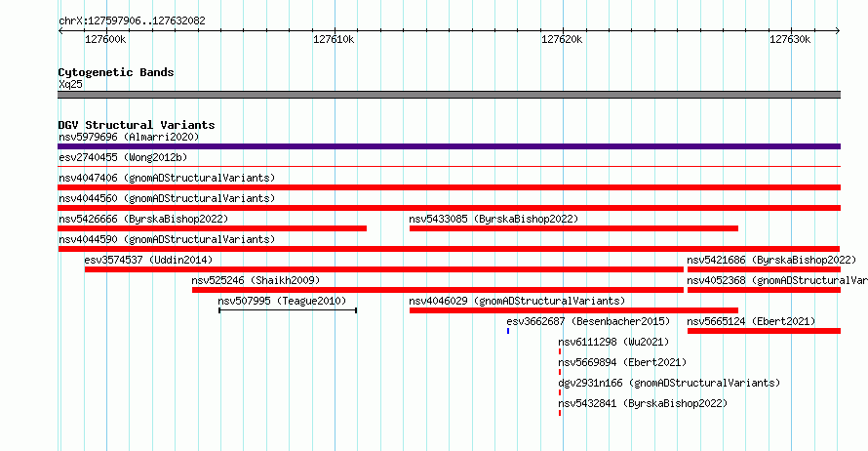Click the red bar under nsv5421686
Viewport: 868px width, 451px height.
764,269
